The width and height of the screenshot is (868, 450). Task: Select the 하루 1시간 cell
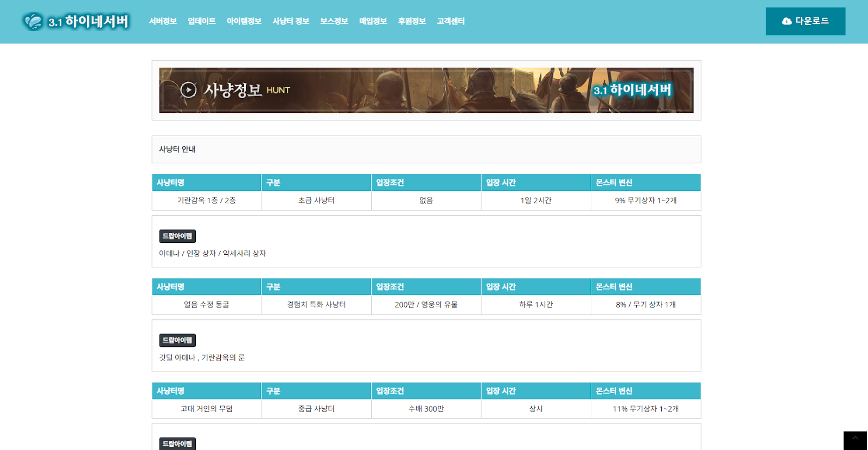536,305
